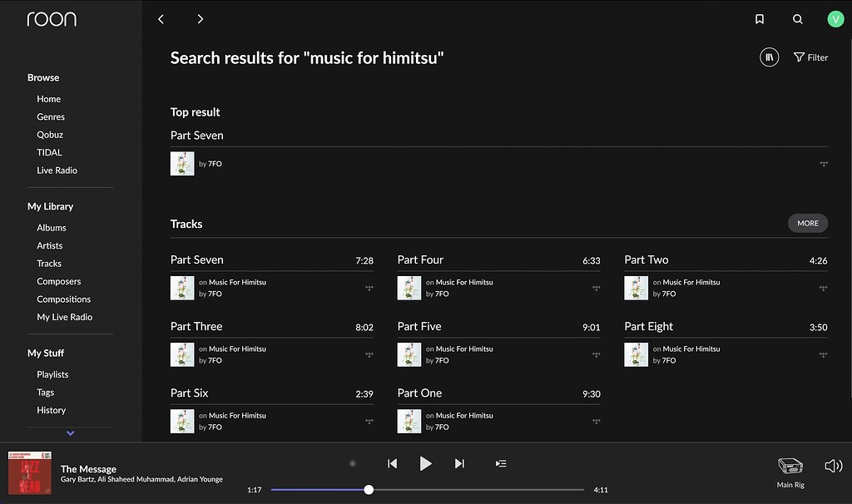Image resolution: width=852 pixels, height=504 pixels.
Task: Open the volume control icon
Action: click(x=833, y=464)
